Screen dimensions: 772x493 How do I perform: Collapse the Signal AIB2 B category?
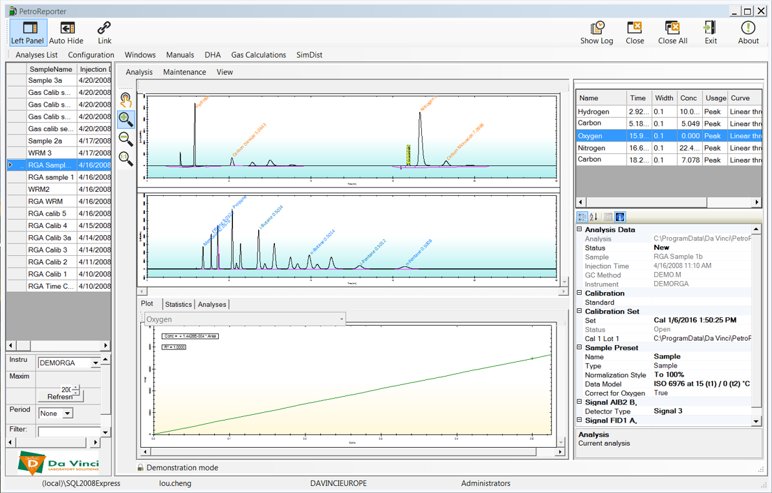coord(579,402)
